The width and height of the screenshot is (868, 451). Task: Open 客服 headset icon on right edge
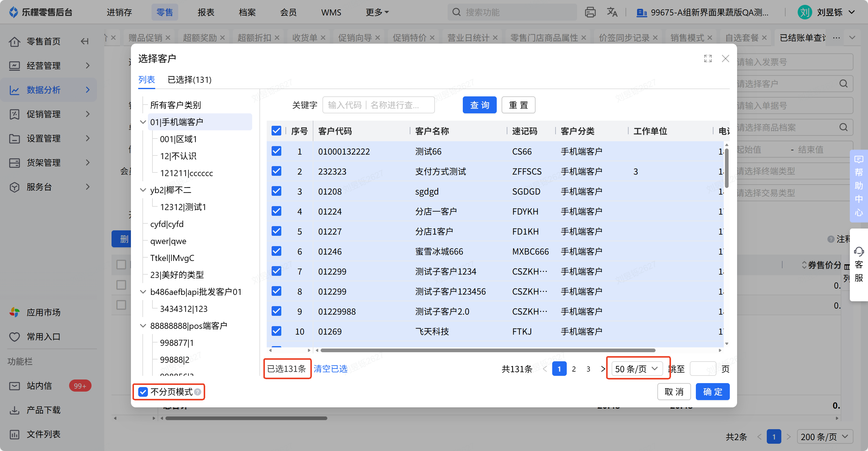coord(859,252)
